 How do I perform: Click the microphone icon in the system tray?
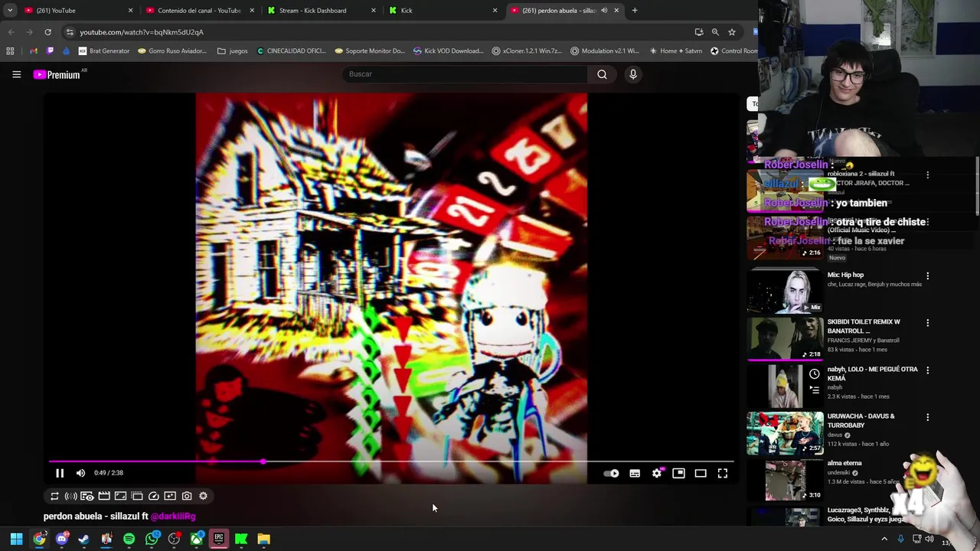click(900, 540)
